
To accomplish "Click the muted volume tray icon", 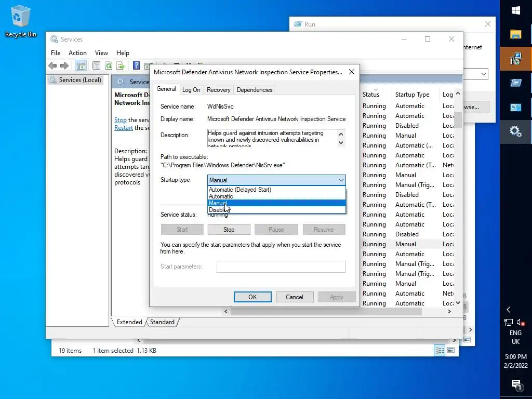I will 521,322.
